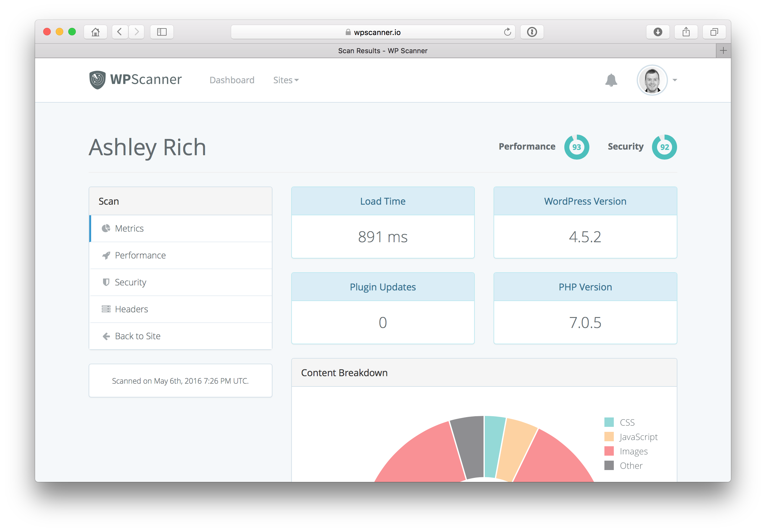The height and width of the screenshot is (532, 766).
Task: Click the lock icon in address bar
Action: click(x=348, y=32)
